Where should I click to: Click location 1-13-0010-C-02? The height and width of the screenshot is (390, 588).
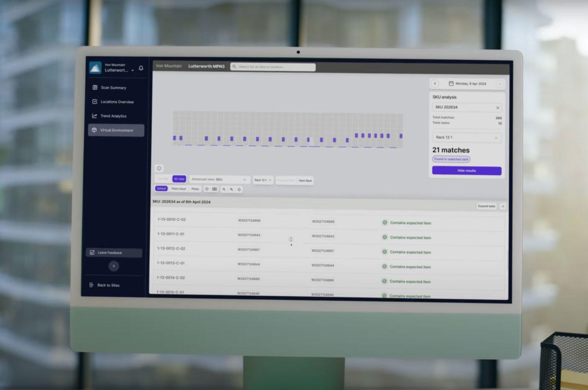pos(171,219)
